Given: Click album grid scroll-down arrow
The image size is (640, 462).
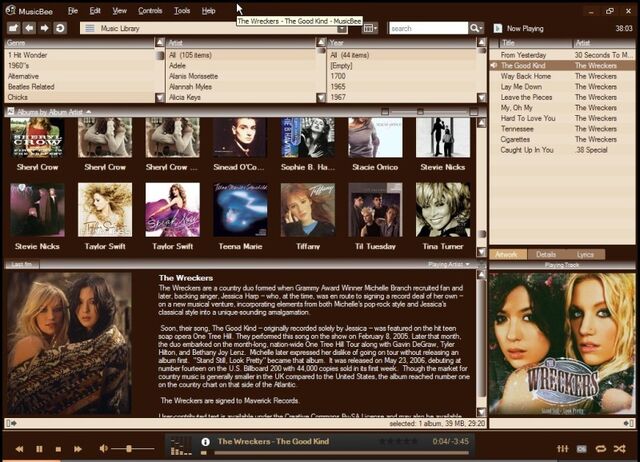Looking at the screenshot, I should (x=482, y=252).
